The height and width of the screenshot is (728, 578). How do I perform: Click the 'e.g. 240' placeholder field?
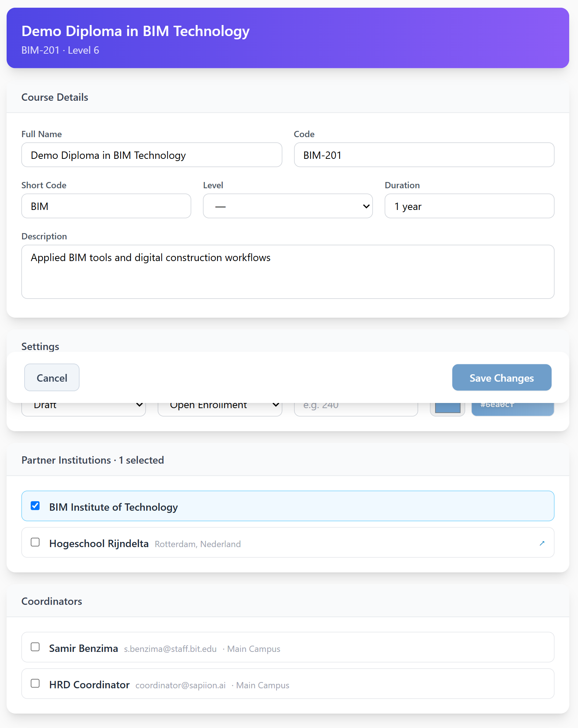[x=356, y=409]
